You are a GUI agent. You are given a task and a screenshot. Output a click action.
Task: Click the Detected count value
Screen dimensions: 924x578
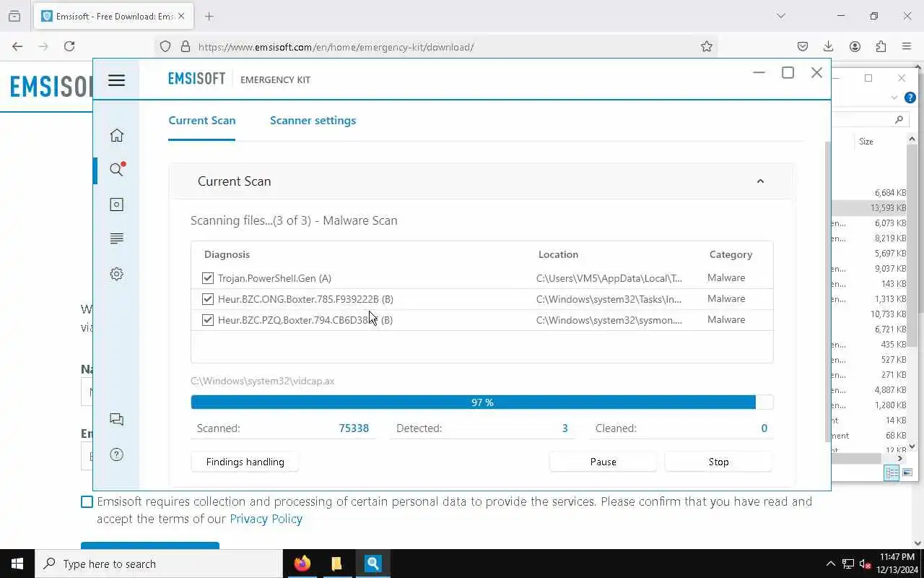[565, 428]
